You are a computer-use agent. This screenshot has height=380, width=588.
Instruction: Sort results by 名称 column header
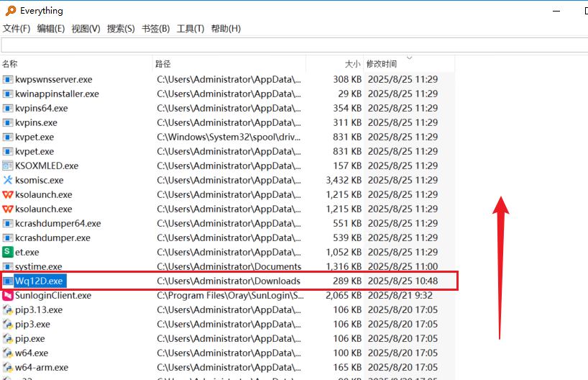10,64
